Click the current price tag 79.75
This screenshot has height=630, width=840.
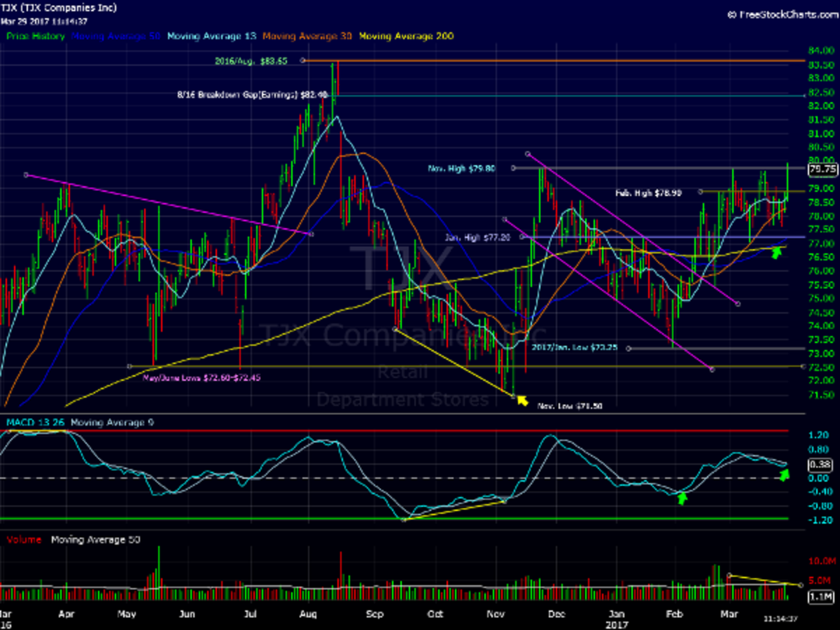(x=822, y=169)
